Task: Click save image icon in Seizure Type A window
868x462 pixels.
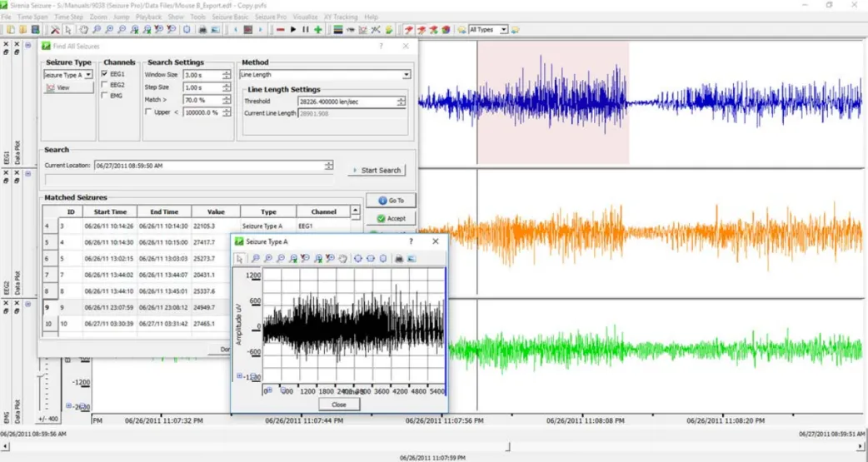Action: (x=412, y=258)
